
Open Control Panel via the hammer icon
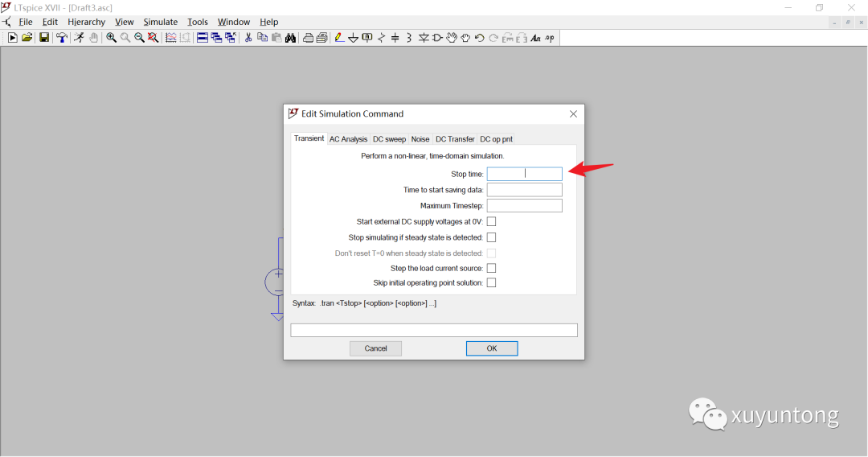tap(61, 38)
